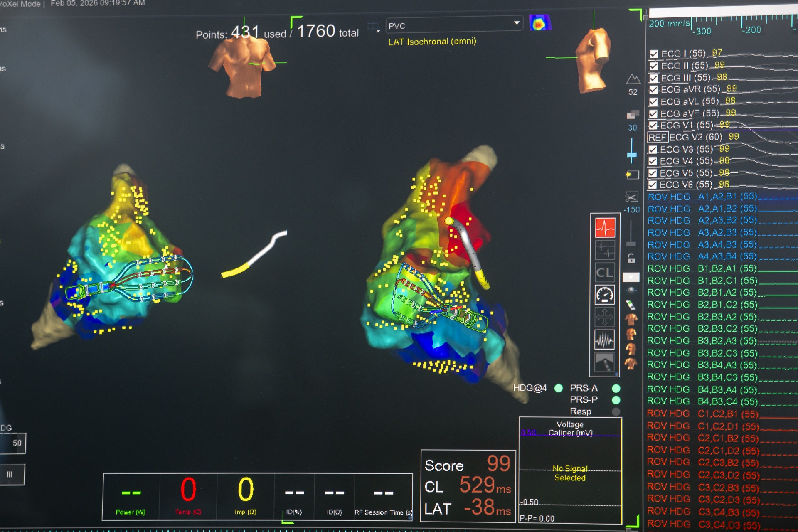Image resolution: width=798 pixels, height=532 pixels.
Task: Click the mountain peaks icon above 52
Action: tap(633, 79)
